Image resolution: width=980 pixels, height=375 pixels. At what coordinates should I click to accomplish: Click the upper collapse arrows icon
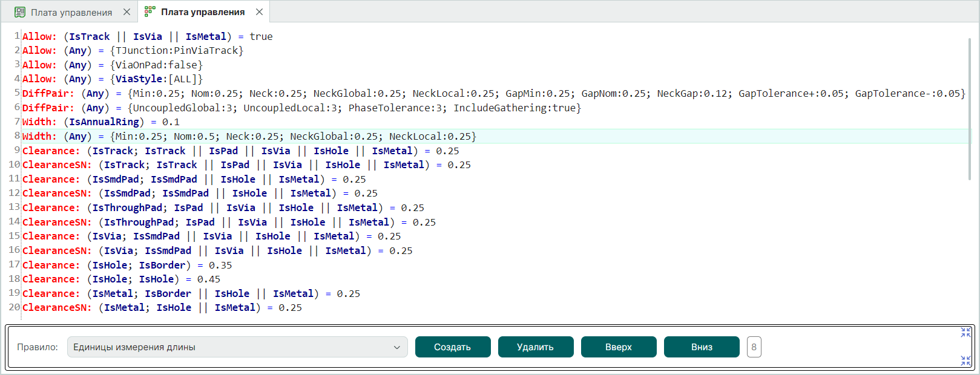[x=965, y=333]
